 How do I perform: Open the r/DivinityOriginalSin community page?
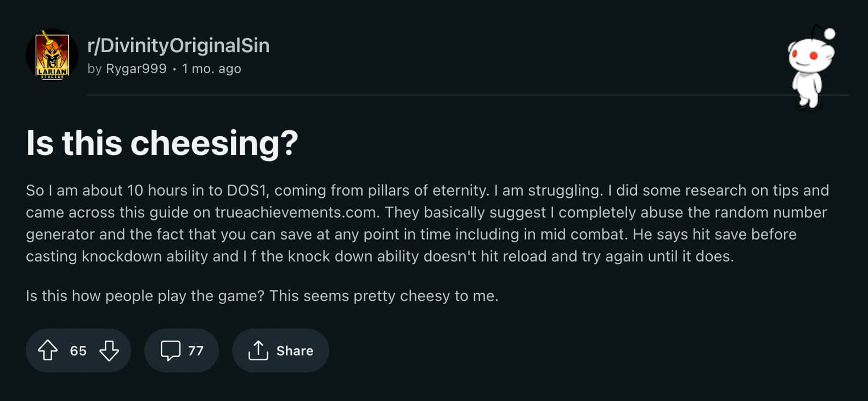pos(178,45)
